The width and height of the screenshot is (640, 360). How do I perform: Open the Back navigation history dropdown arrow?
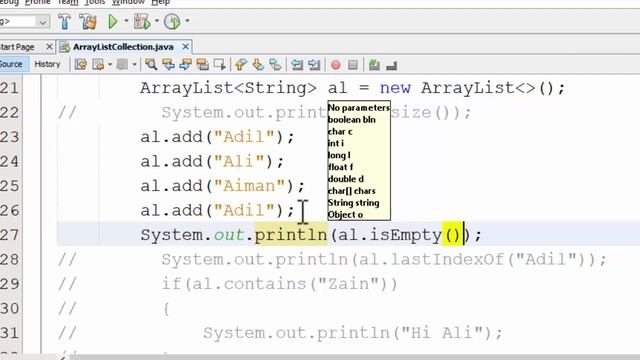[110, 64]
